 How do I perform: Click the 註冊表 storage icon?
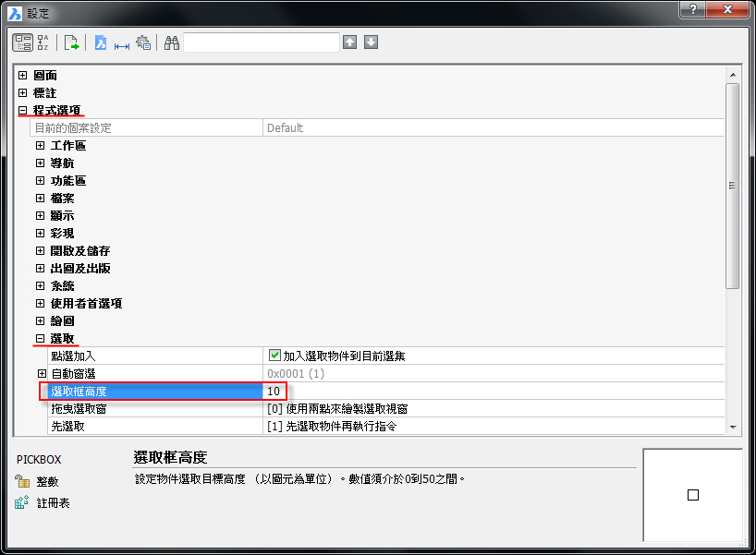[21, 502]
